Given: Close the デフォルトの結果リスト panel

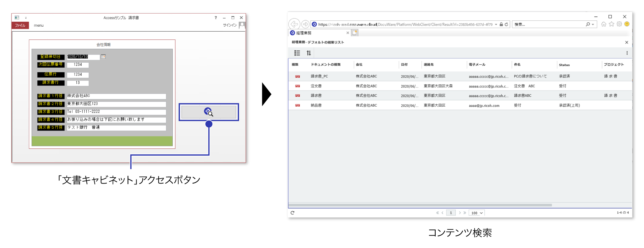Looking at the screenshot, I should [627, 42].
